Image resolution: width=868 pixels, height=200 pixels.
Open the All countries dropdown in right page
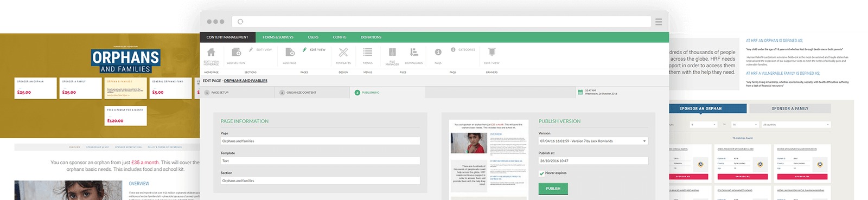[x=796, y=125]
